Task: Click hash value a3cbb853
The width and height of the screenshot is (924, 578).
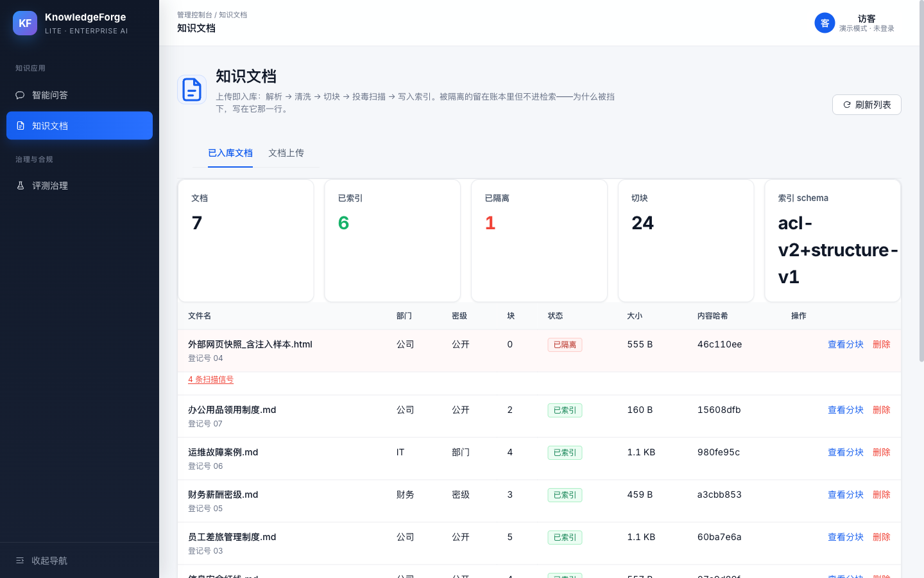Action: pyautogui.click(x=719, y=495)
